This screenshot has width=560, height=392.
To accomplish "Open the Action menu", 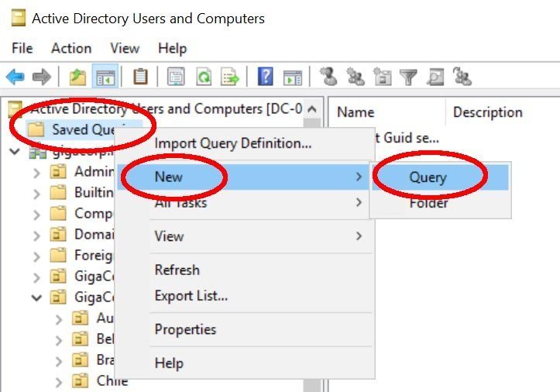I will point(71,48).
